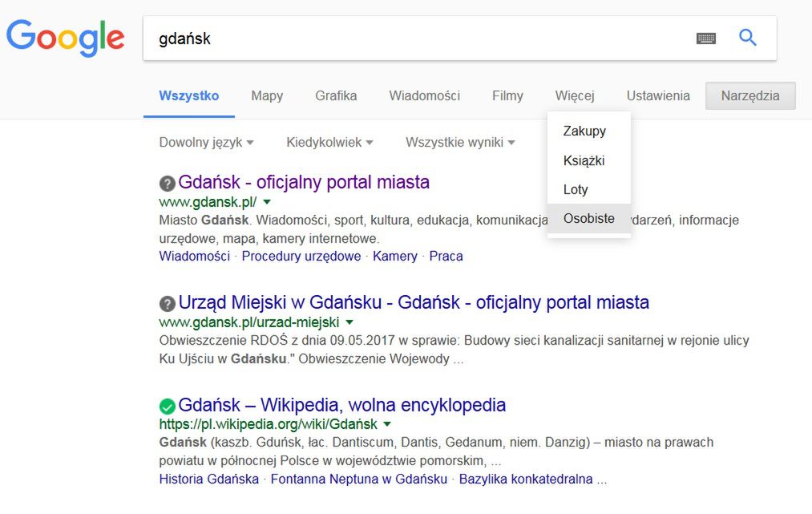
Task: Select Książki from the Więcej menu
Action: (584, 160)
